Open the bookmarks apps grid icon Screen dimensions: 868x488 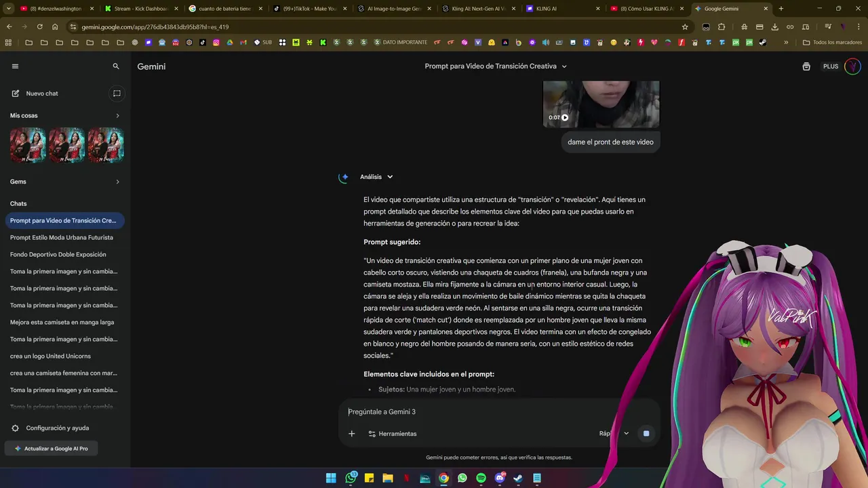[x=8, y=42]
